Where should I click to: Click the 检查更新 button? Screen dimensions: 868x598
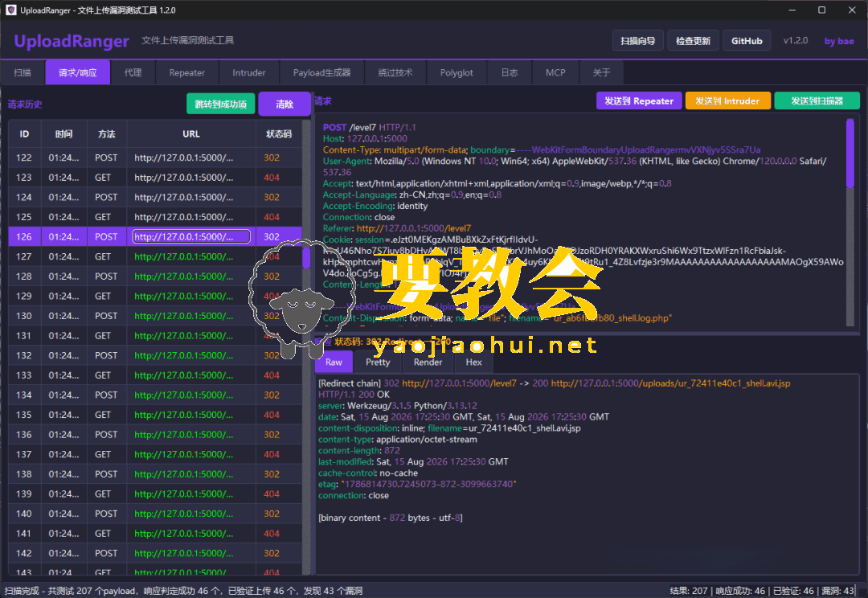693,41
